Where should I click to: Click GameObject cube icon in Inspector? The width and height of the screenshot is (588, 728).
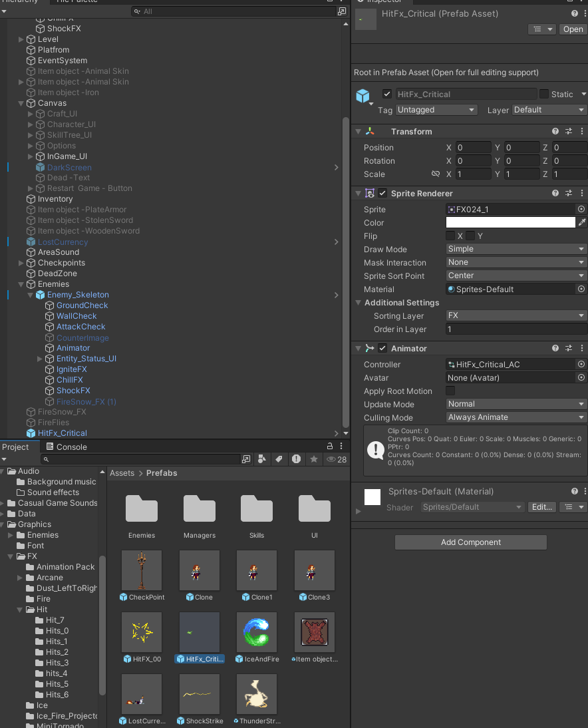tap(363, 96)
